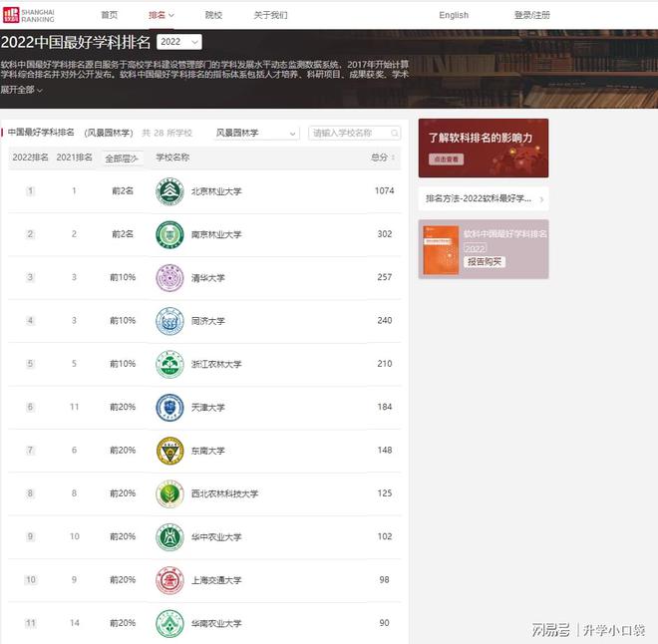Viewport: 658px width, 644px height.
Task: Open 院校 navigation item
Action: coord(213,15)
